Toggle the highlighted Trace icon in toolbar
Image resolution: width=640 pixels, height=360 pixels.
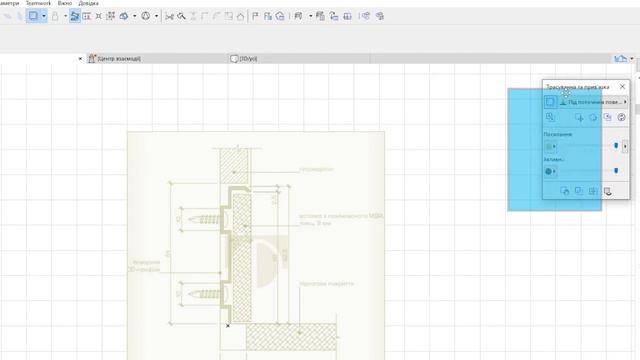[x=75, y=16]
